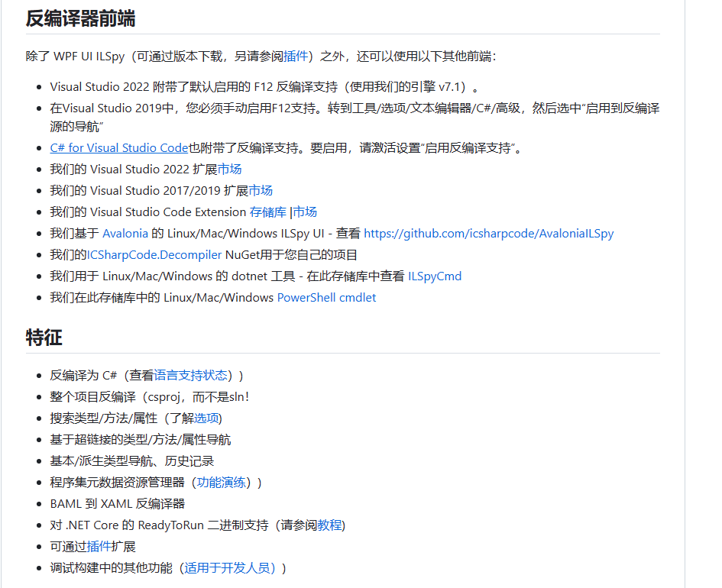Click the 选项 link in 搜索类型 row

pos(206,418)
